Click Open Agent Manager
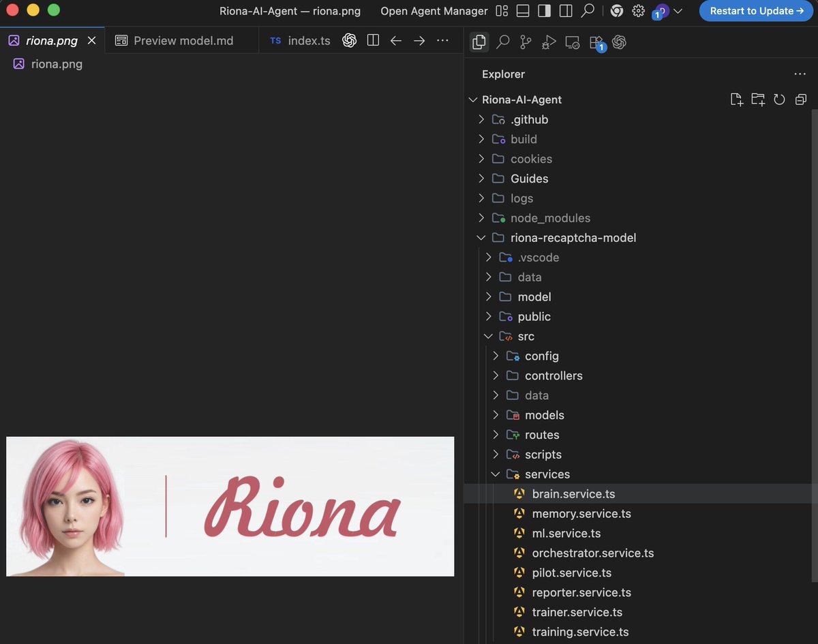The image size is (818, 644). tap(434, 11)
